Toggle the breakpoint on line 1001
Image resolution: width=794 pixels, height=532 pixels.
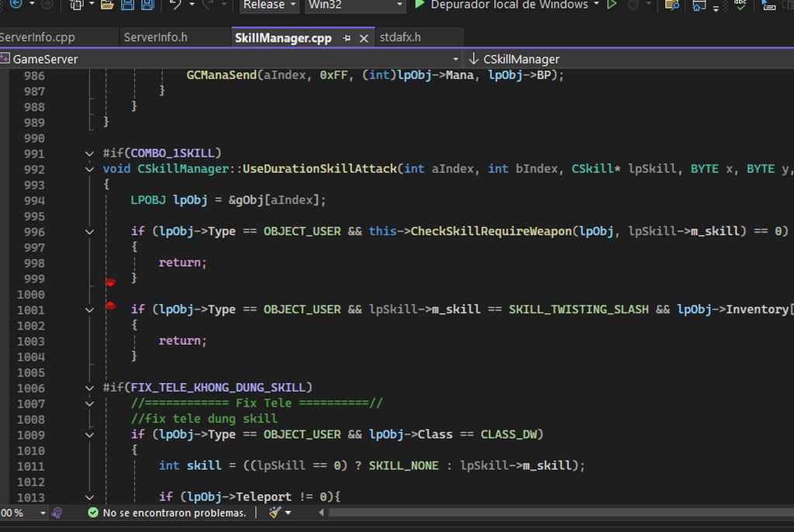pos(110,306)
